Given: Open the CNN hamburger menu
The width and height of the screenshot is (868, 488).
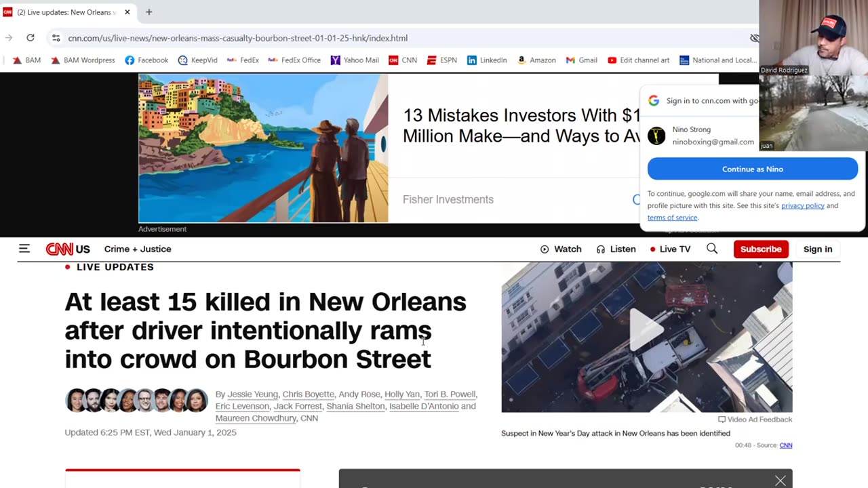Looking at the screenshot, I should [x=24, y=249].
